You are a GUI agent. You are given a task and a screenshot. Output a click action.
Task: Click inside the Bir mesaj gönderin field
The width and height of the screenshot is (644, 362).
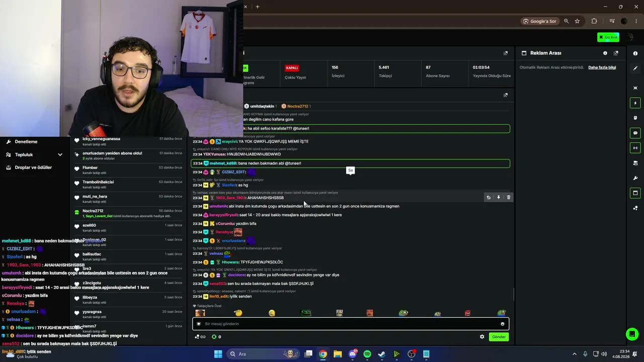[x=351, y=324]
